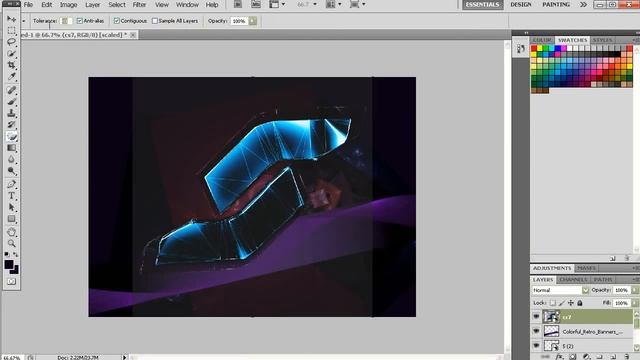Toggle Quick Mask mode button

(11, 282)
